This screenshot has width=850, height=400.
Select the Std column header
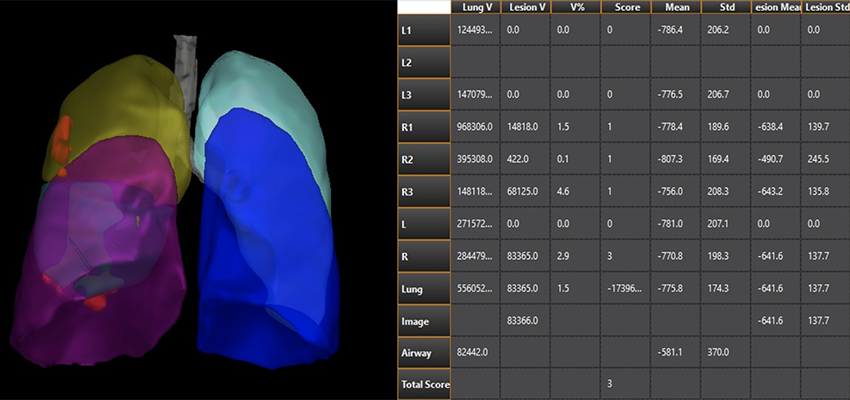(x=725, y=7)
